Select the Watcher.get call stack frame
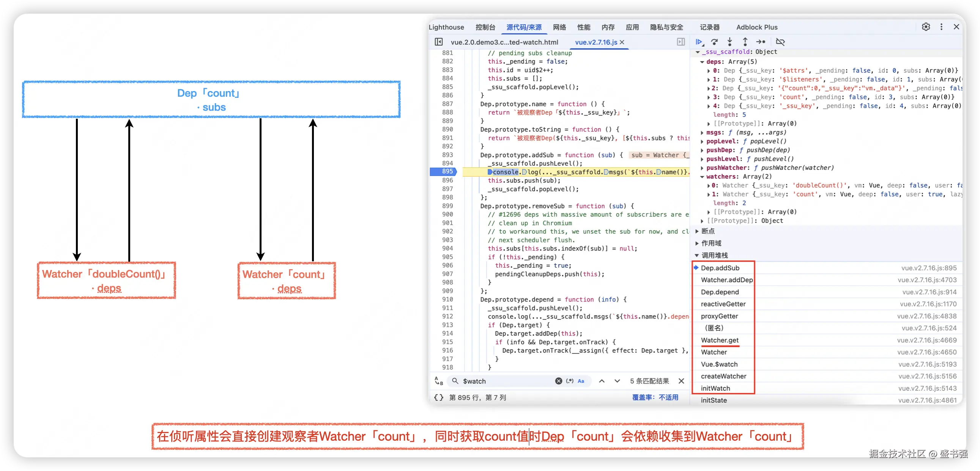The width and height of the screenshot is (980, 471). click(x=719, y=340)
